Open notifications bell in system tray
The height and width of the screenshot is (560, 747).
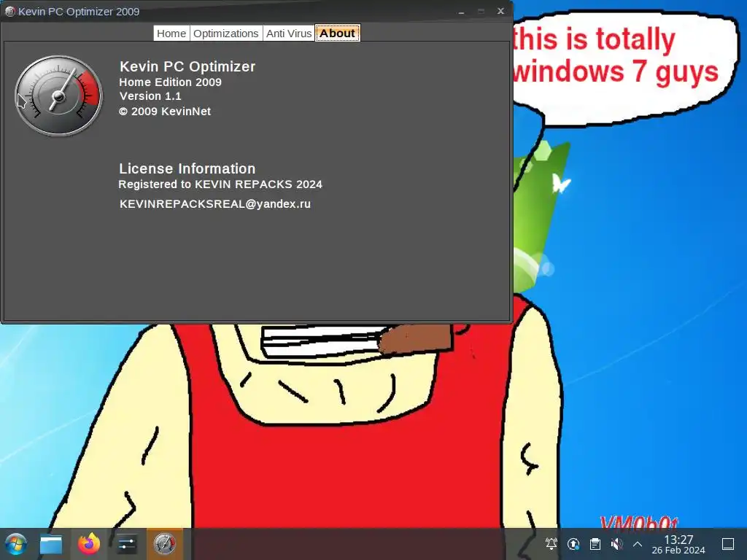551,544
